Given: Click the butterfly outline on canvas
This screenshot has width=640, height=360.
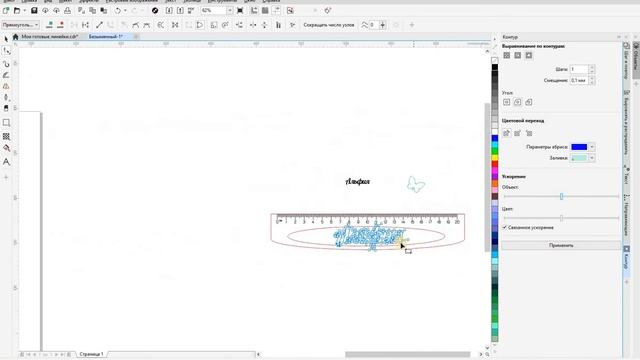Looking at the screenshot, I should point(416,184).
